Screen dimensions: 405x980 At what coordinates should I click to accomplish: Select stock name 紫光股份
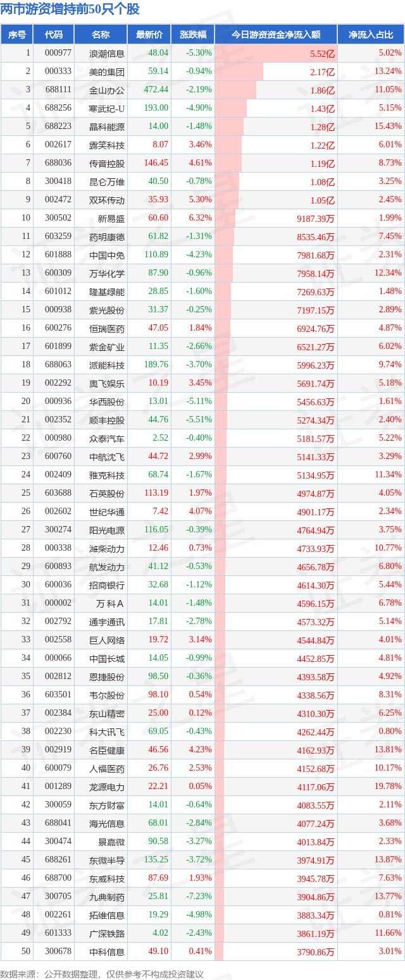point(108,310)
